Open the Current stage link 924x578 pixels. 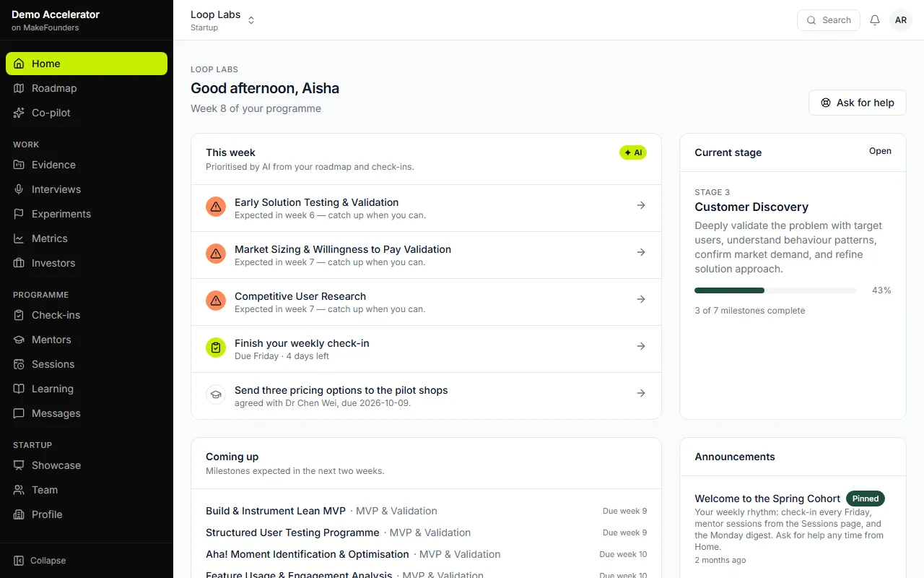point(880,151)
